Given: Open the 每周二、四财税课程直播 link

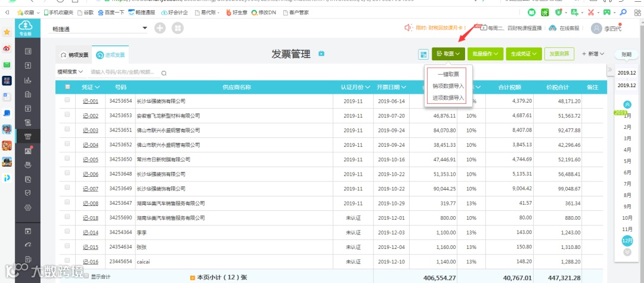Looking at the screenshot, I should 515,28.
